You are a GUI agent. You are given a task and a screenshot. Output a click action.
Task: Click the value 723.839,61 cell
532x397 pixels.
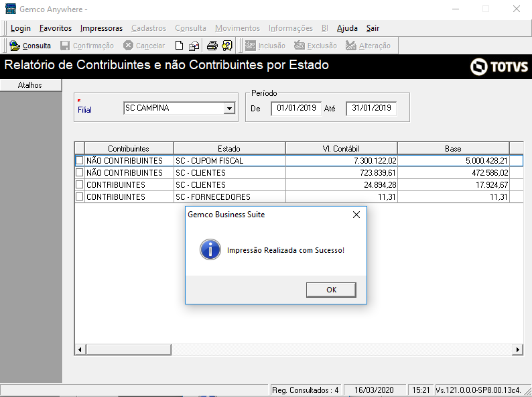click(341, 172)
